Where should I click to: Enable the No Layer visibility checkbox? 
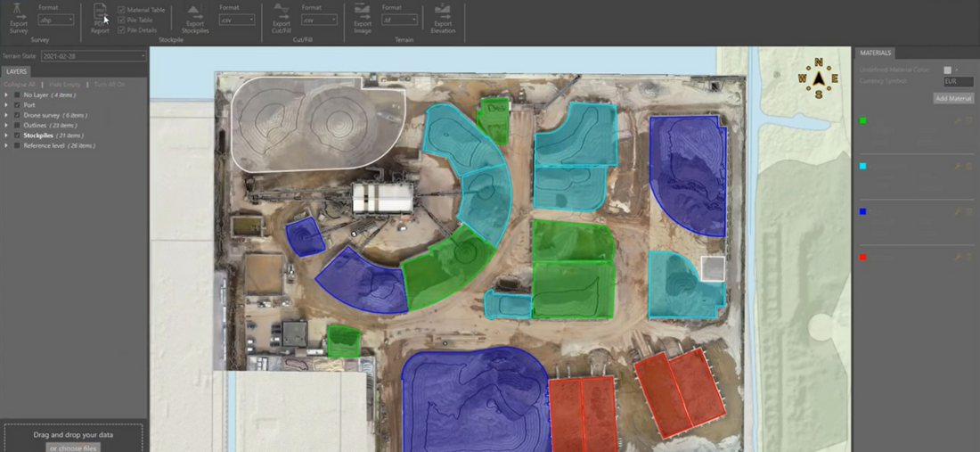18,95
